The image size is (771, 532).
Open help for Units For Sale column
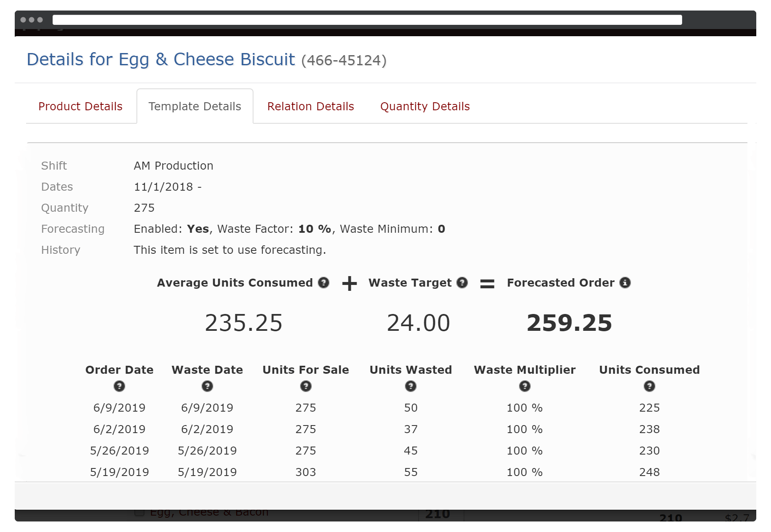pyautogui.click(x=306, y=386)
